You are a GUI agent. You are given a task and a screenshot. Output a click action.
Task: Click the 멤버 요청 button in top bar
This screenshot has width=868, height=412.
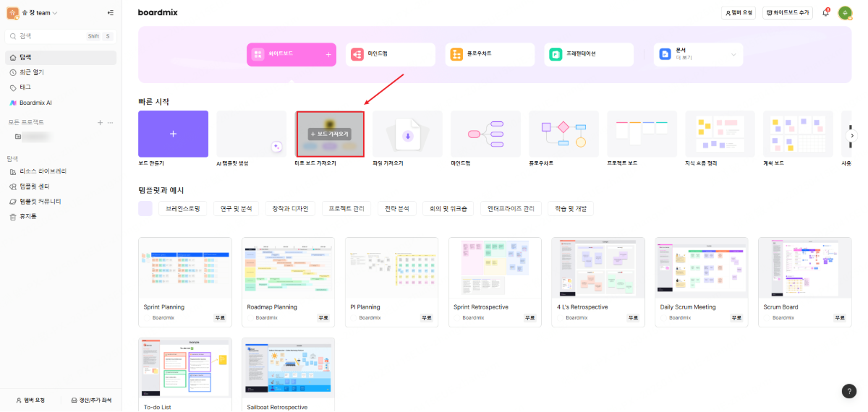[x=739, y=13]
